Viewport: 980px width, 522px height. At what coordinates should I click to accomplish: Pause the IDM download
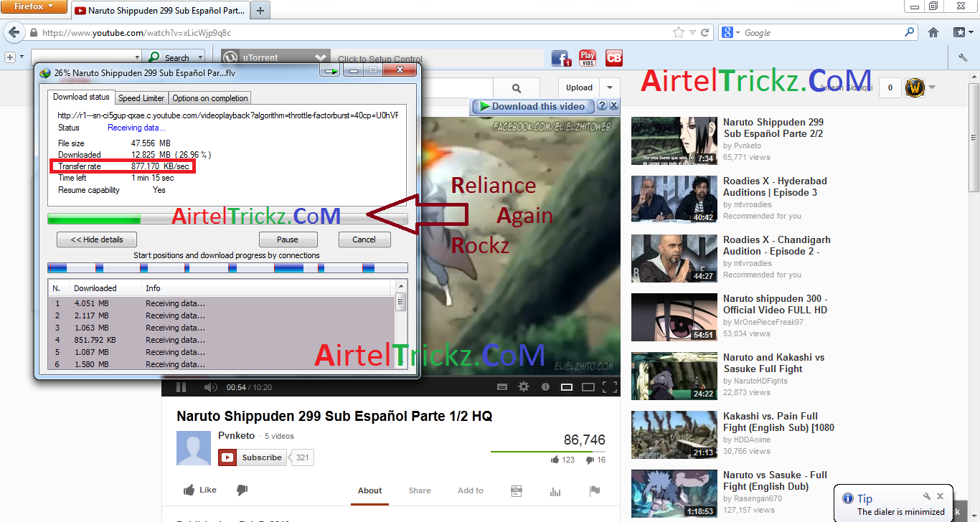click(288, 239)
